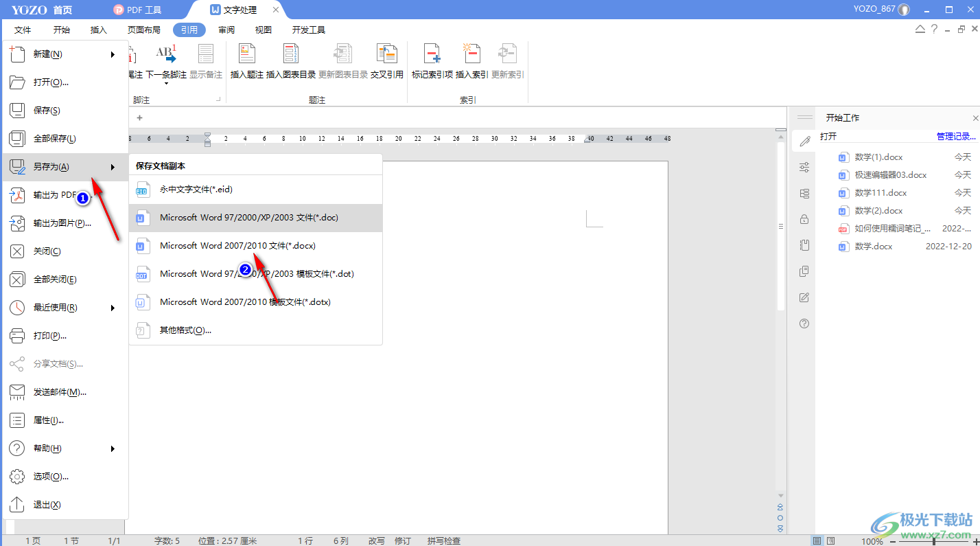Choose Exit (退出) menu item
Screen dimensions: 980x546
pos(65,505)
